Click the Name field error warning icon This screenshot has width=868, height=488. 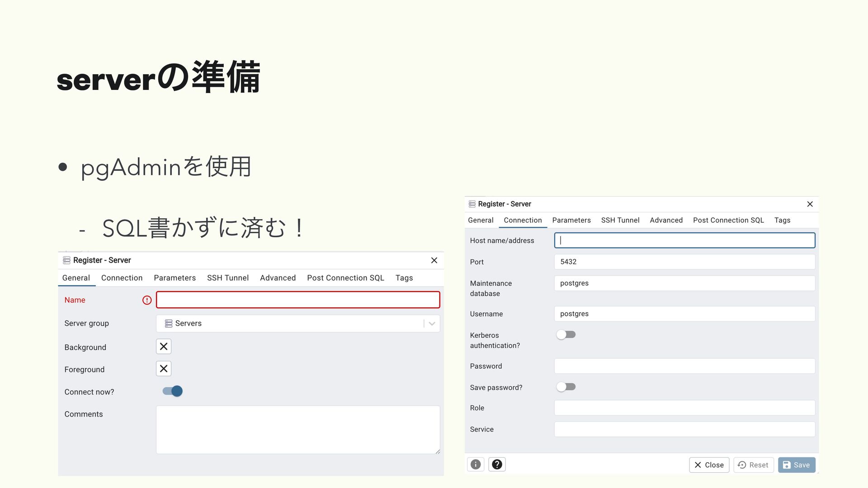point(147,300)
